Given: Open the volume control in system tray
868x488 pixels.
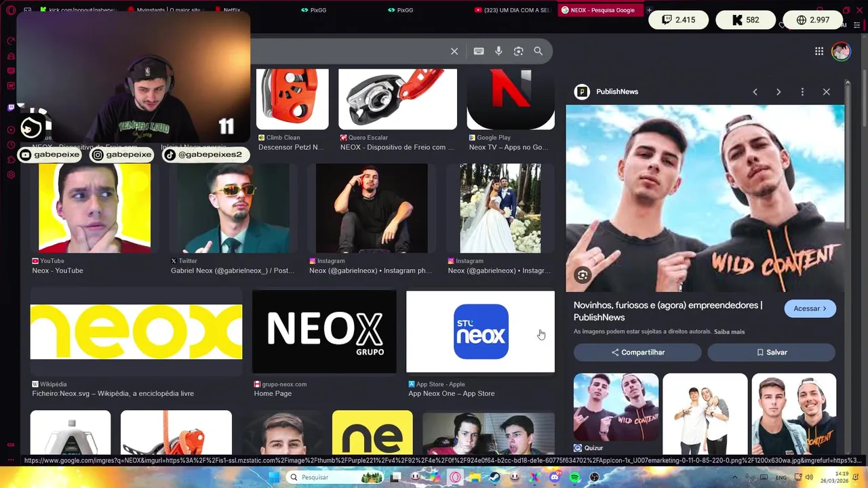Looking at the screenshot, I should 809,477.
